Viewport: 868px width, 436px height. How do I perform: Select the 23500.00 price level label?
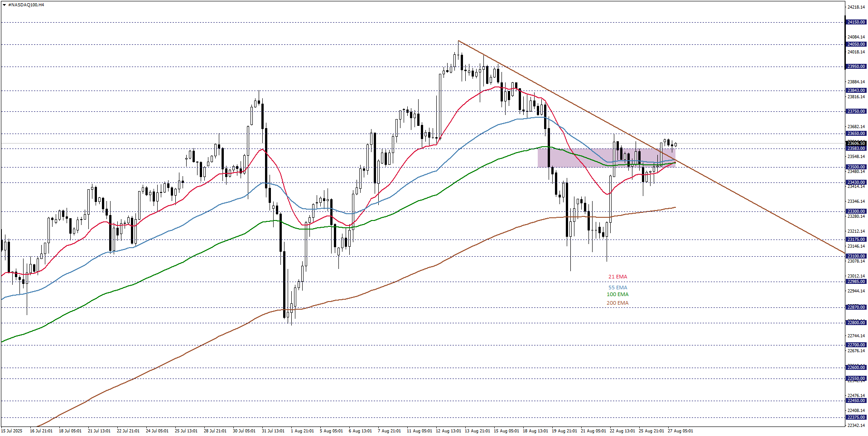(x=856, y=167)
